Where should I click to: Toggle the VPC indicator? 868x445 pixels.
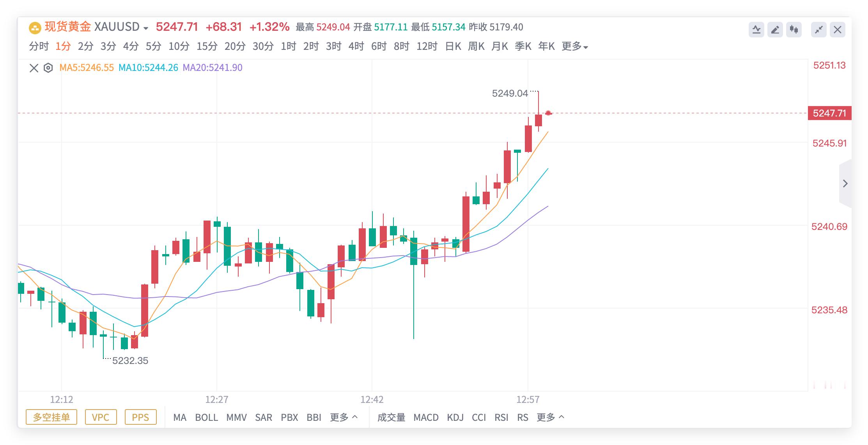101,417
